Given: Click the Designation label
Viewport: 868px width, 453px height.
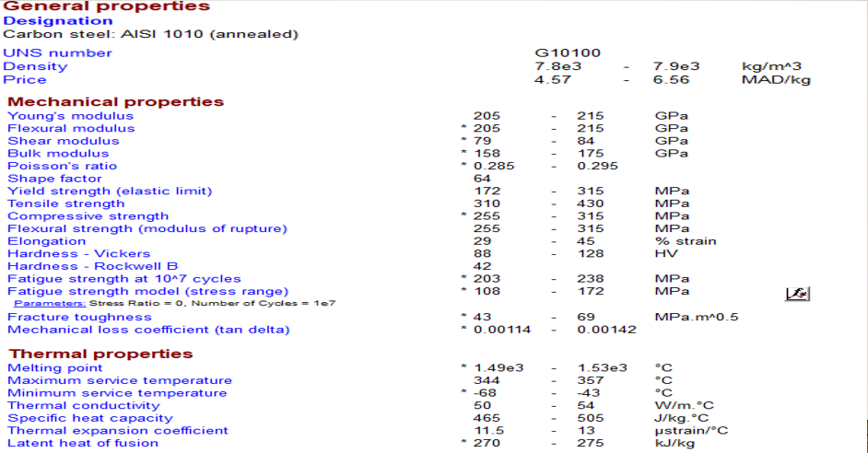Looking at the screenshot, I should 58,20.
